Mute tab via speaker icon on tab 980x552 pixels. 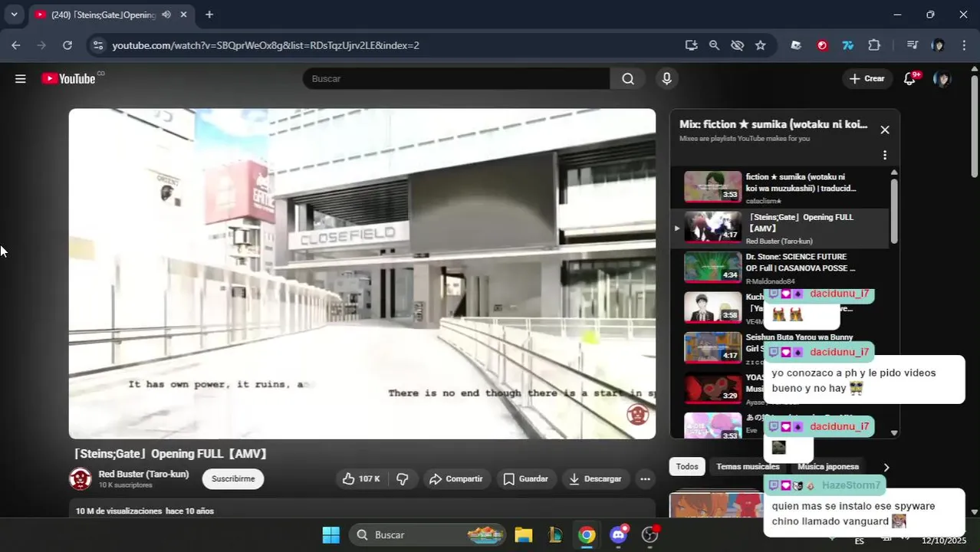coord(166,15)
